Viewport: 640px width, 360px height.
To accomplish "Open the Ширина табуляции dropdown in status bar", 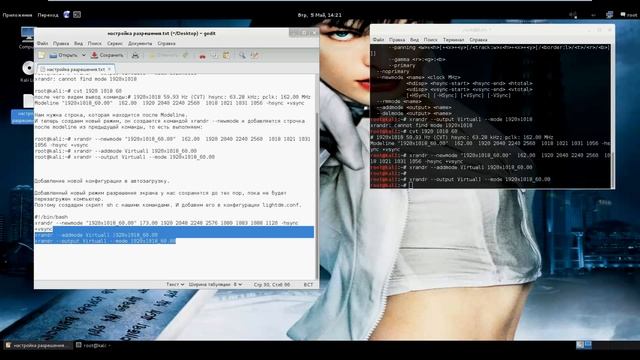I will coord(216,284).
